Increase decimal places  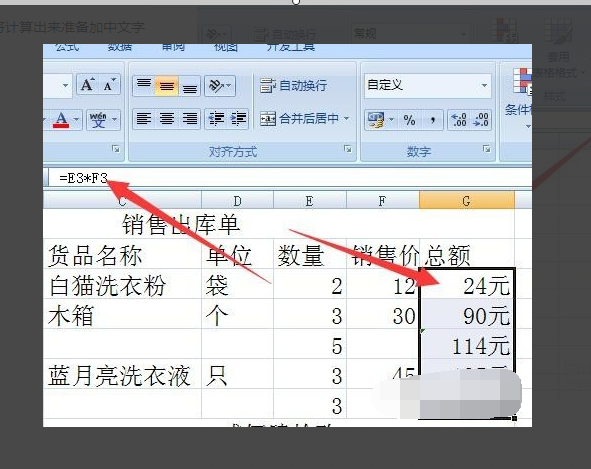point(459,120)
